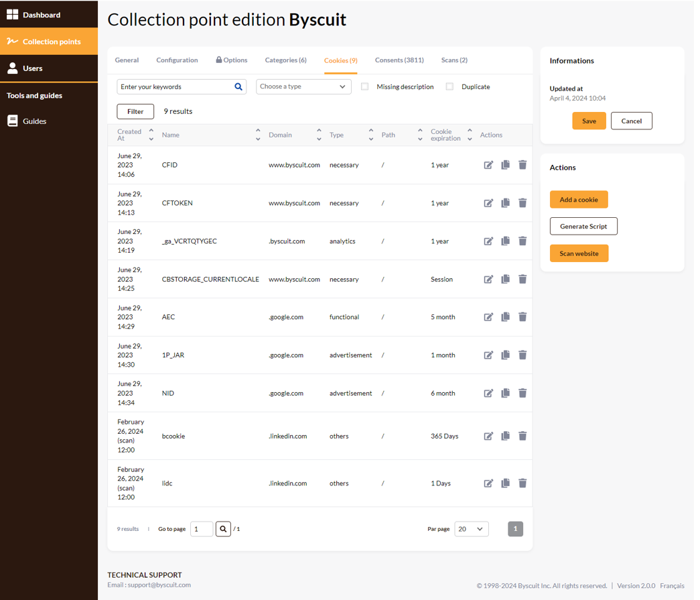Screen dimensions: 700x600
Task: Duplicate the CFID cookie
Action: pos(505,165)
